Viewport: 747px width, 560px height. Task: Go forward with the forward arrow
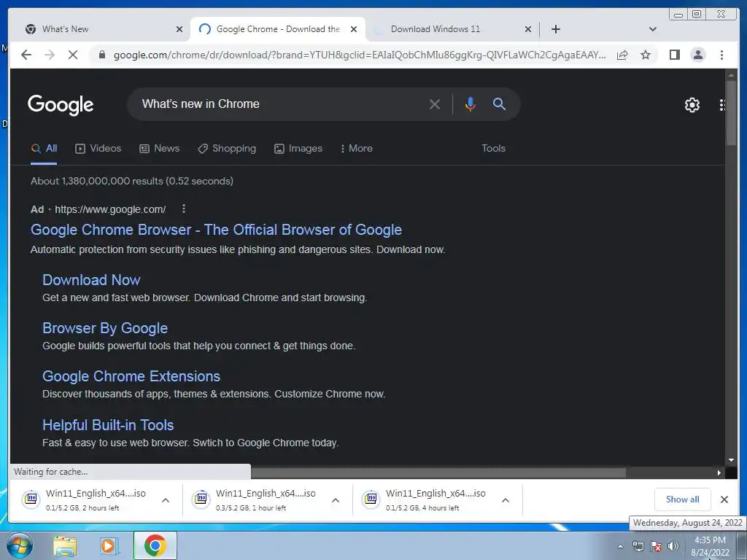(x=50, y=55)
